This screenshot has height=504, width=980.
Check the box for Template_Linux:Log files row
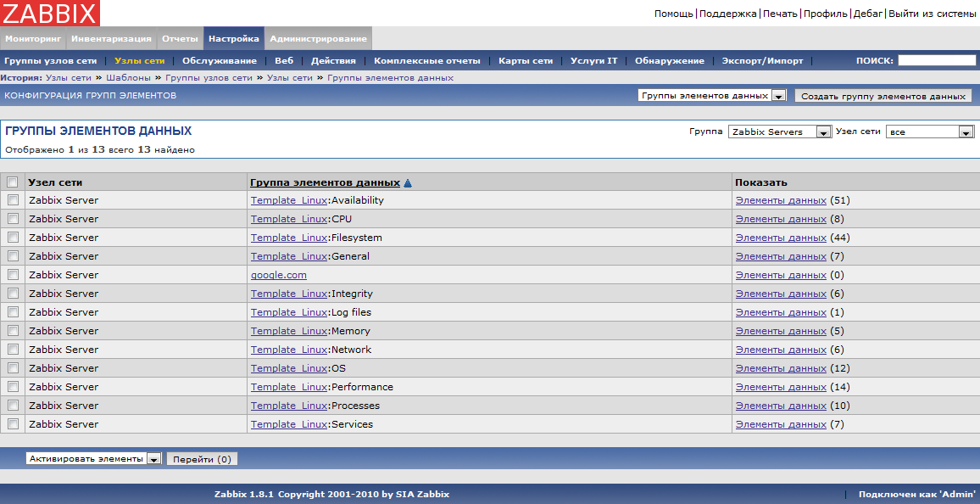pos(13,312)
